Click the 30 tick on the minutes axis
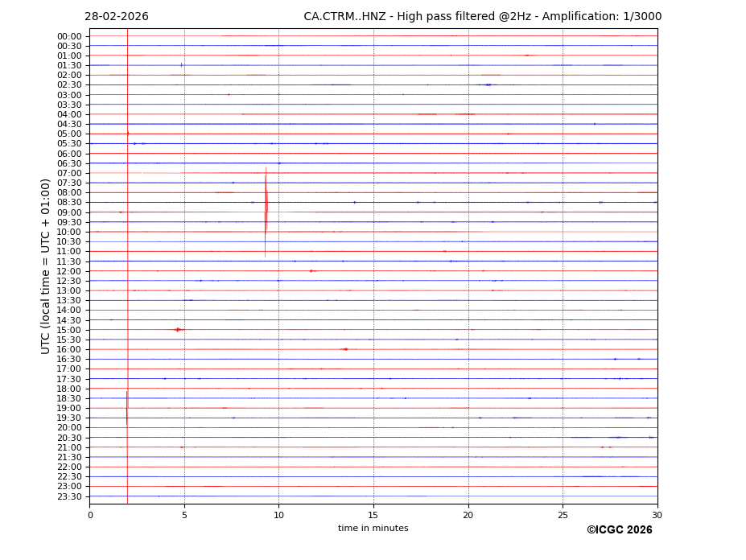Image resolution: width=746 pixels, height=560 pixels. click(657, 515)
